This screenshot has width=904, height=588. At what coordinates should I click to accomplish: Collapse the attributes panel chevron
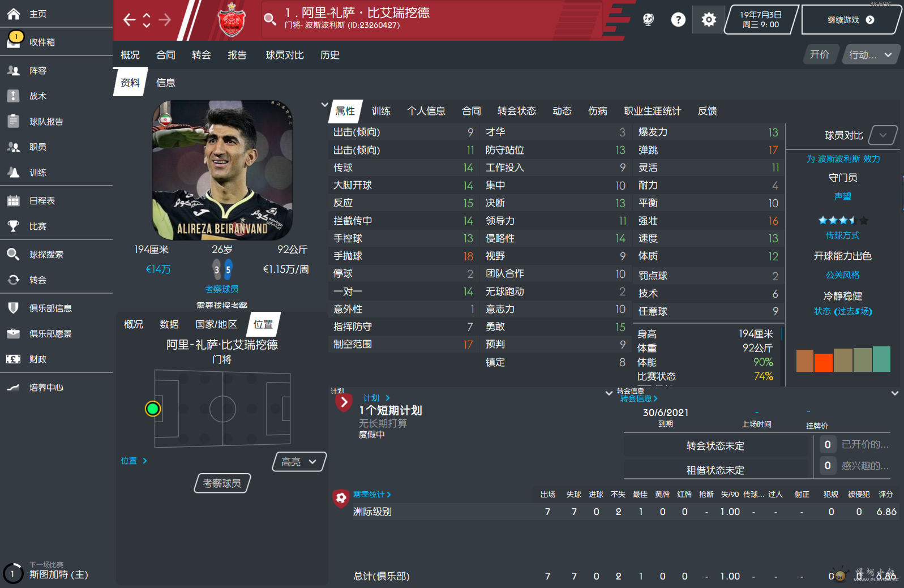(x=324, y=105)
